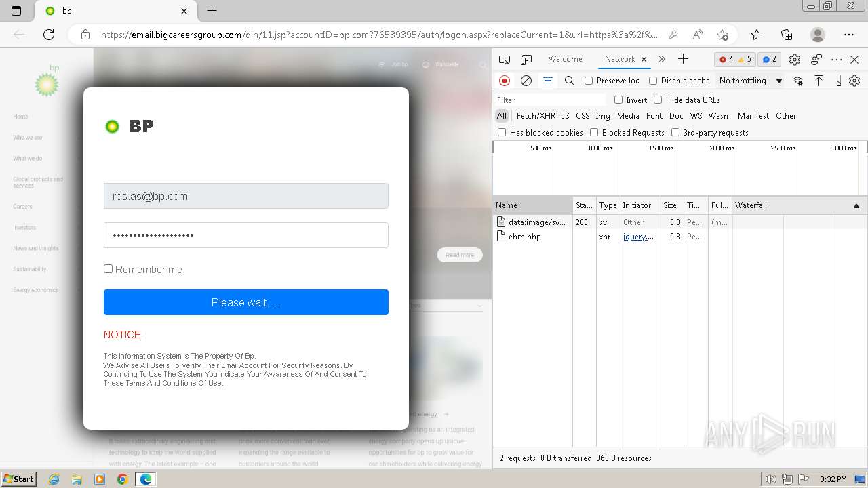Show errors and warnings count badge
868x488 pixels.
(735, 60)
